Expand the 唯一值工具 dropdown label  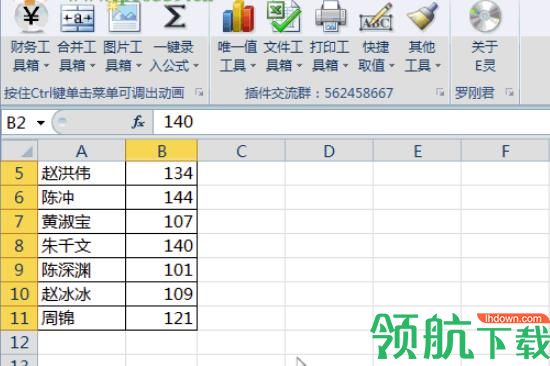[x=237, y=56]
